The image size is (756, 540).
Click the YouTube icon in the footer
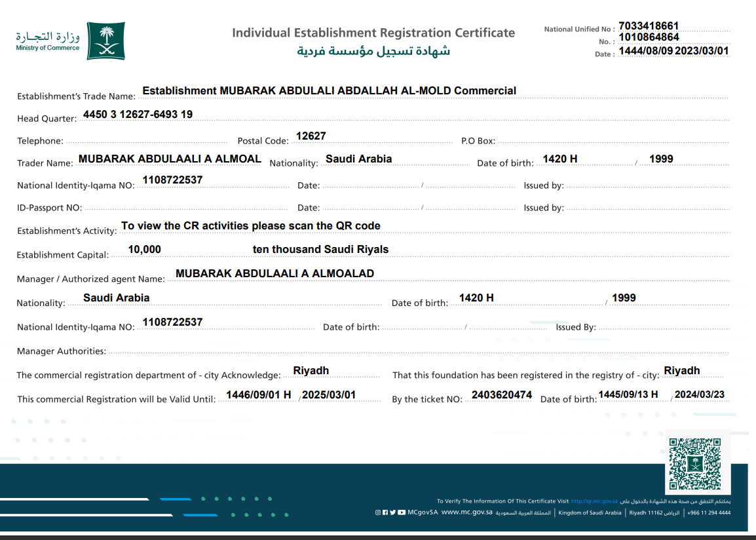pyautogui.click(x=401, y=512)
